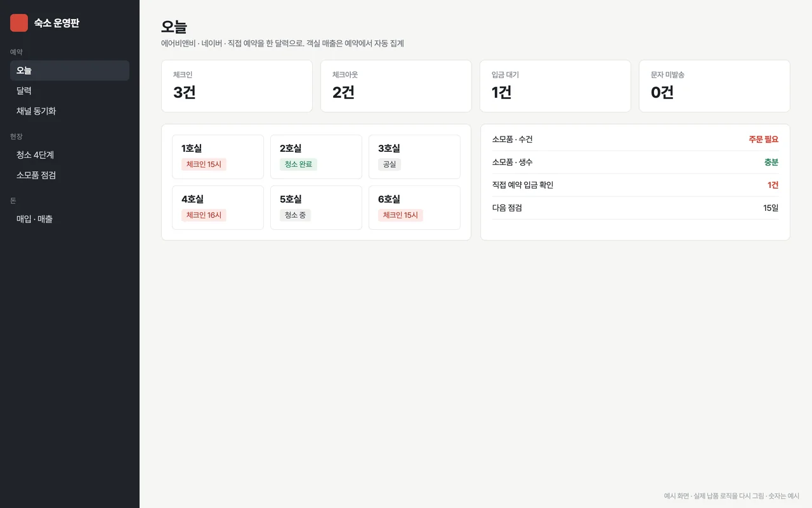Click the 숙소 운영판 app title

pos(56,23)
